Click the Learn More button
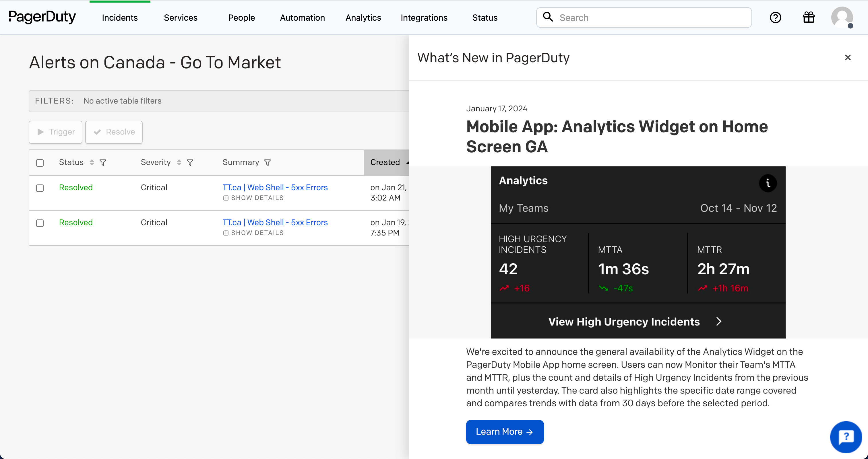 504,432
